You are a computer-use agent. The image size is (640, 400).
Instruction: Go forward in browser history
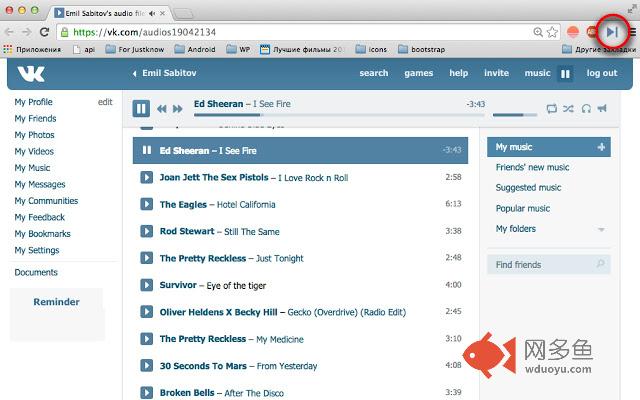(27, 32)
